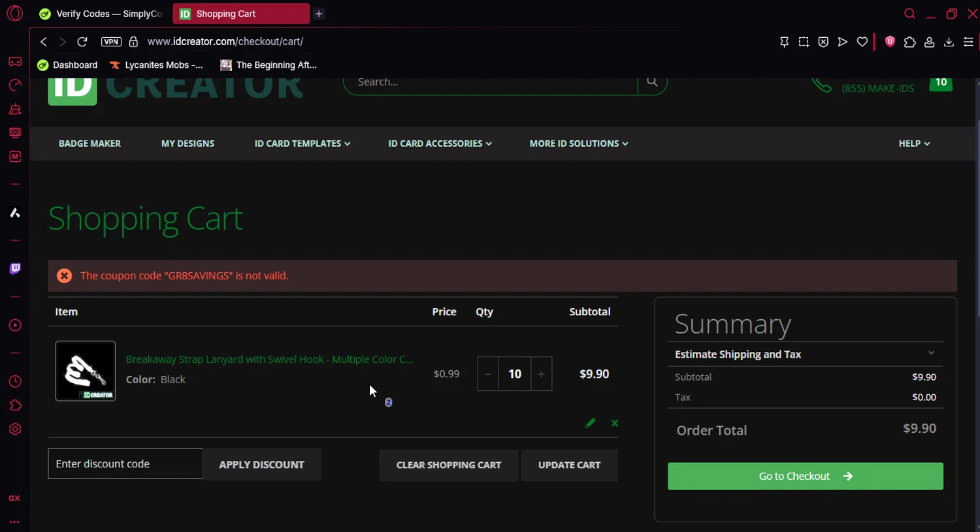Click the (855) MAKE-IDS phone link
The height and width of the screenshot is (532, 980).
click(x=877, y=88)
